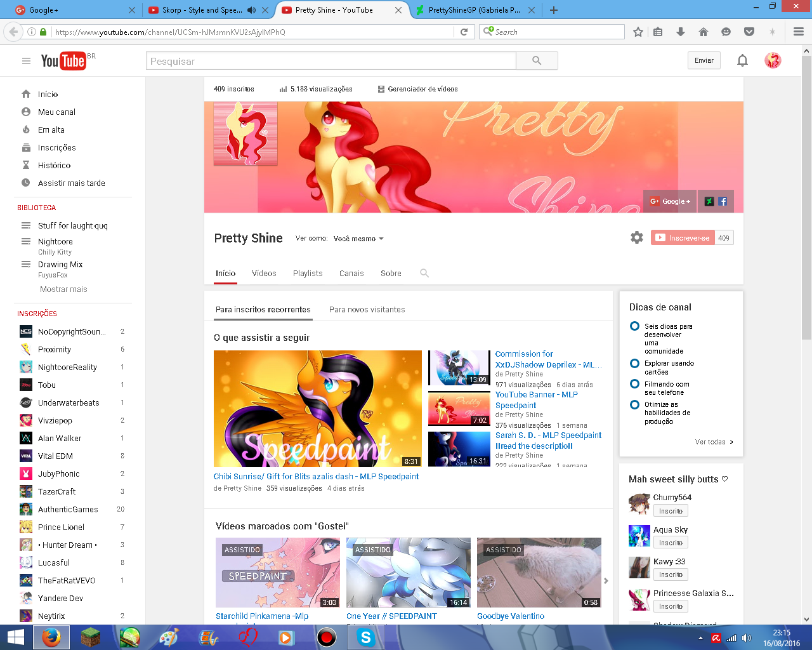This screenshot has width=812, height=650.
Task: Open Firefox downloads arrow
Action: click(681, 32)
